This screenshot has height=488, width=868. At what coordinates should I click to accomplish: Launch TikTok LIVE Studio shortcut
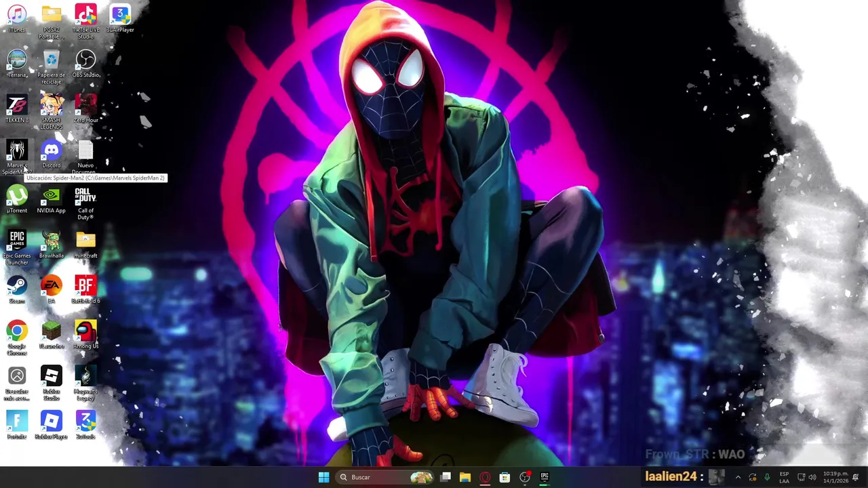(x=85, y=22)
